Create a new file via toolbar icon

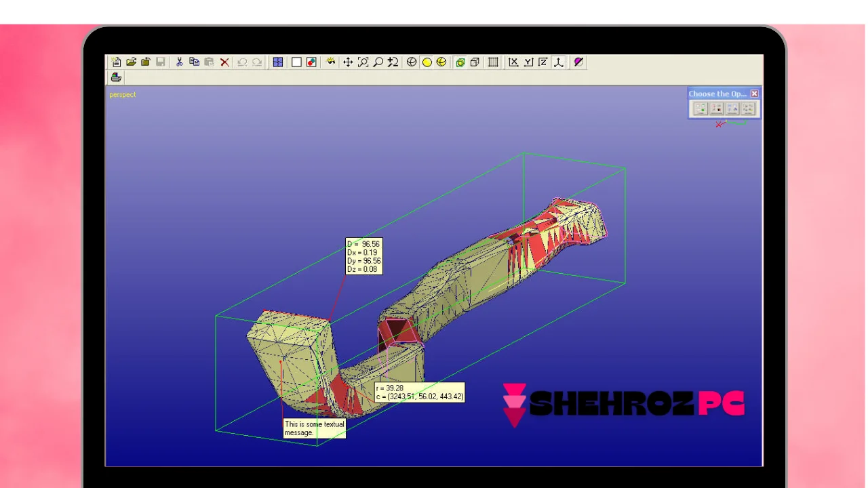pyautogui.click(x=117, y=62)
